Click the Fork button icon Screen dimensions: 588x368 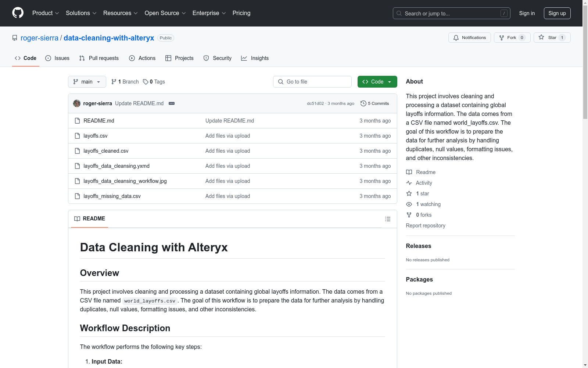tap(502, 38)
